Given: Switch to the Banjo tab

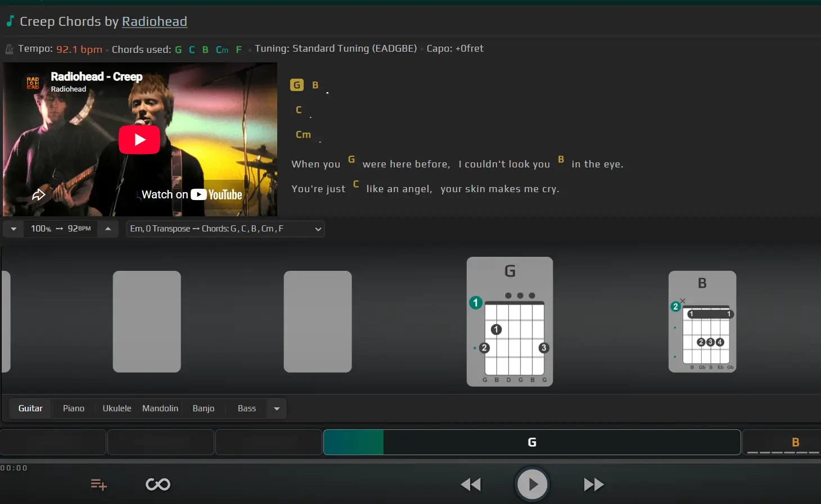Looking at the screenshot, I should [204, 408].
